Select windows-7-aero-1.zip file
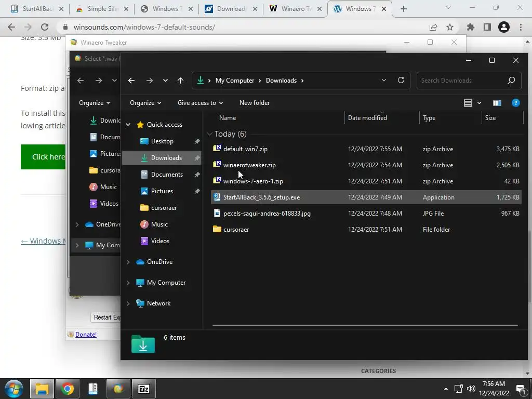Viewport: 532px width, 399px height. (366, 181)
